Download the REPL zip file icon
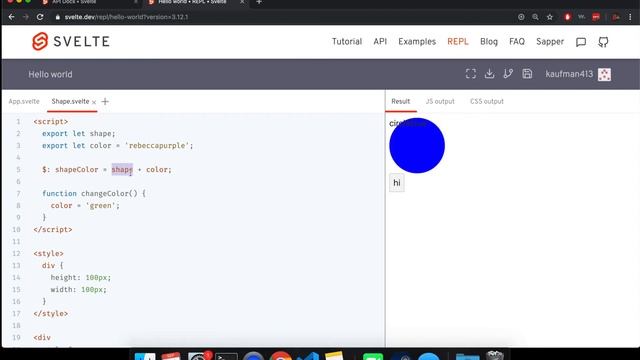 coord(489,74)
